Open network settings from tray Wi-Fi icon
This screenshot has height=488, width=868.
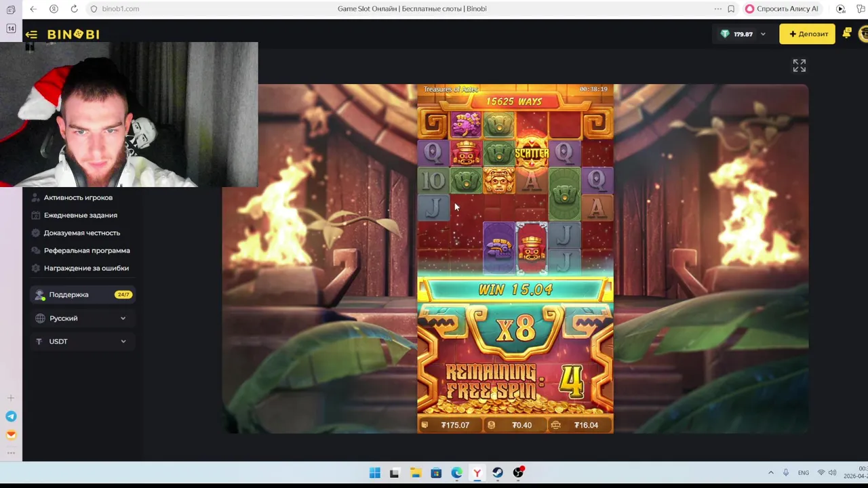(821, 472)
